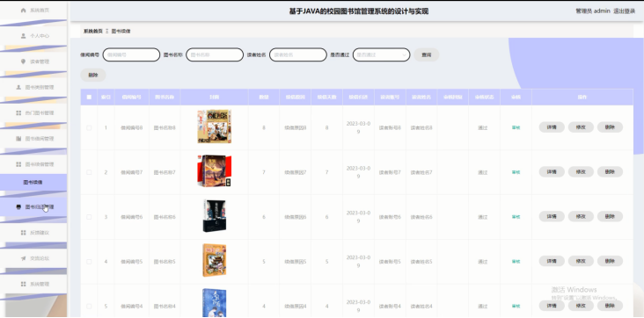The image size is (644, 318).
Task: Open 详情 for row 5 图书名称4
Action: (552, 306)
